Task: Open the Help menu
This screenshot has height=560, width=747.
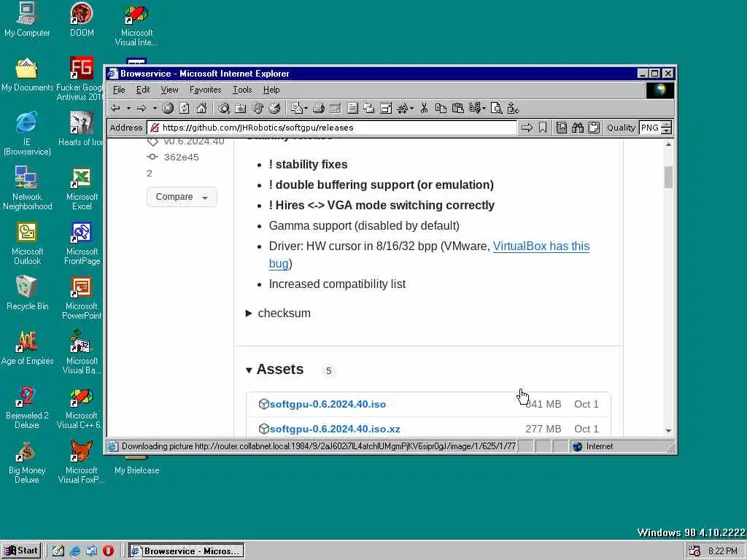Action: pos(271,90)
